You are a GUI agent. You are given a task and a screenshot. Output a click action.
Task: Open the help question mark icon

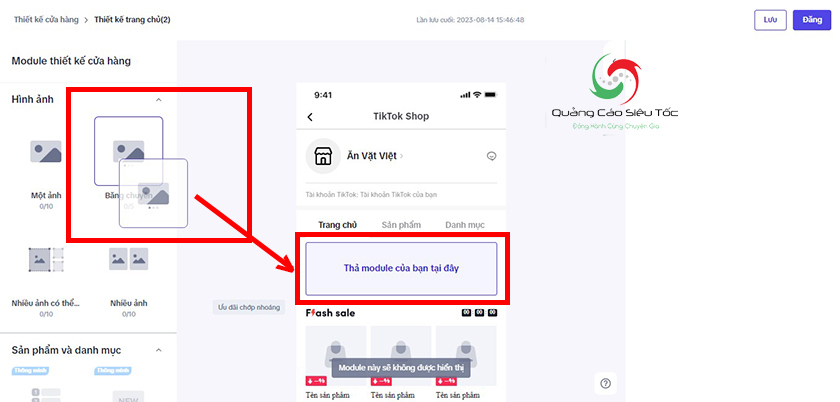(x=605, y=383)
